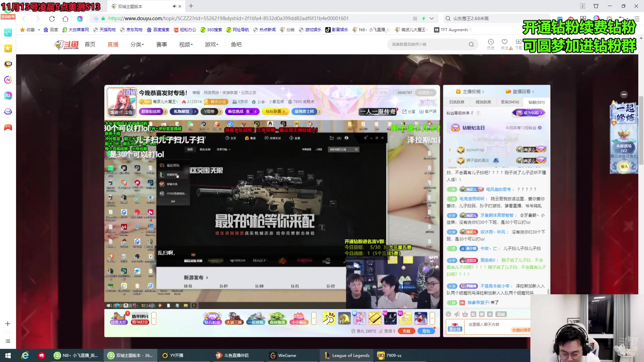Click the browser refresh icon
644x362 pixels.
(52, 18)
